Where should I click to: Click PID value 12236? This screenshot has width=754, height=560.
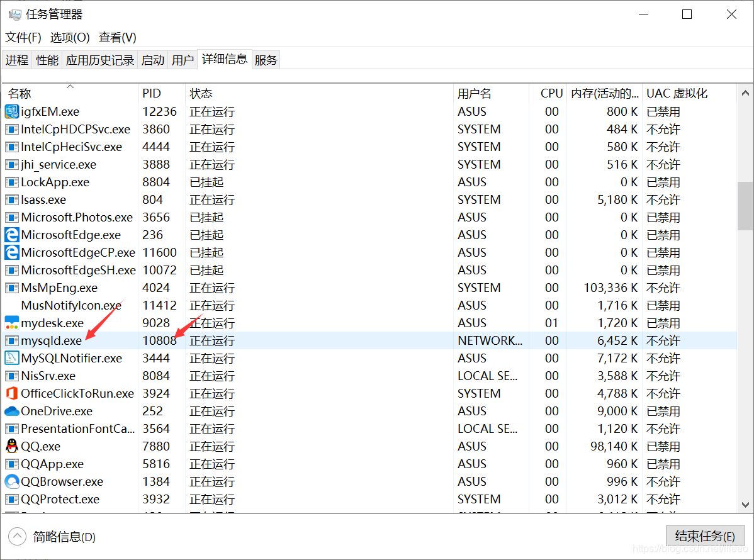pyautogui.click(x=160, y=111)
